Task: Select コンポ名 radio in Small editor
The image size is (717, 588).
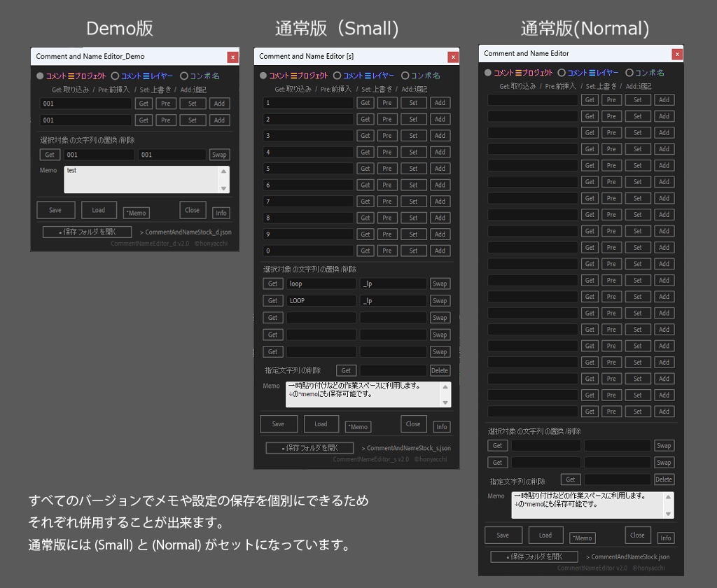Action: tap(405, 76)
